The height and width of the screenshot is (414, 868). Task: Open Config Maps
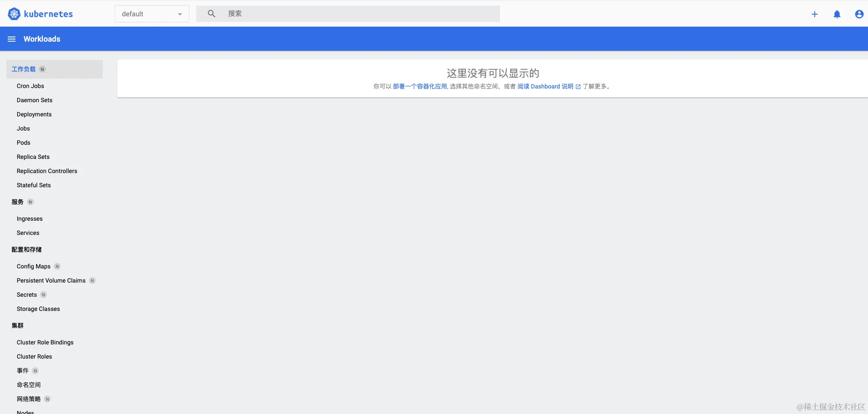(x=34, y=266)
